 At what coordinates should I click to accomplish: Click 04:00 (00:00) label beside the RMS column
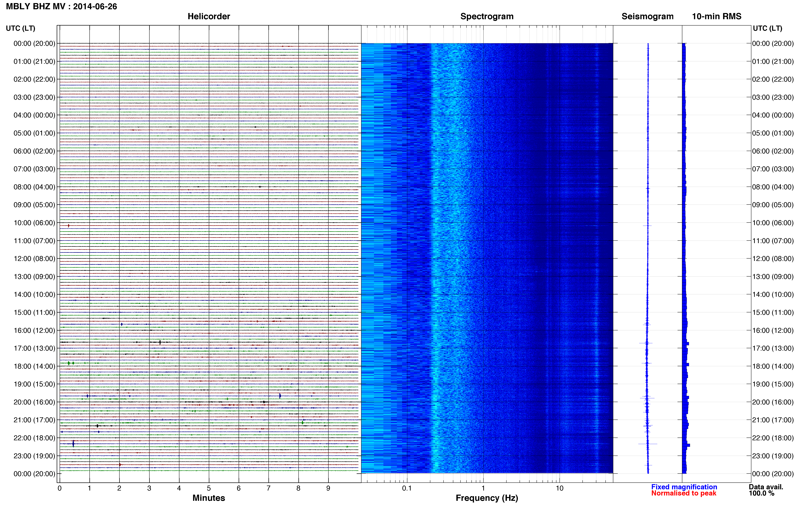coord(773,115)
